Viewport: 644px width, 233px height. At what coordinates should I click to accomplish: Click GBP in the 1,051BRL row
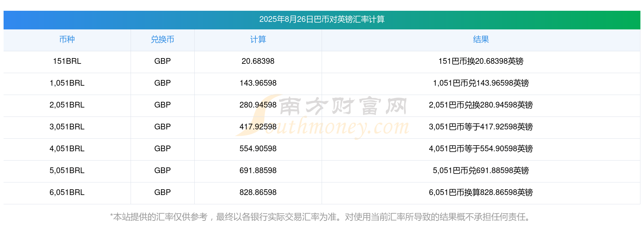(x=162, y=83)
